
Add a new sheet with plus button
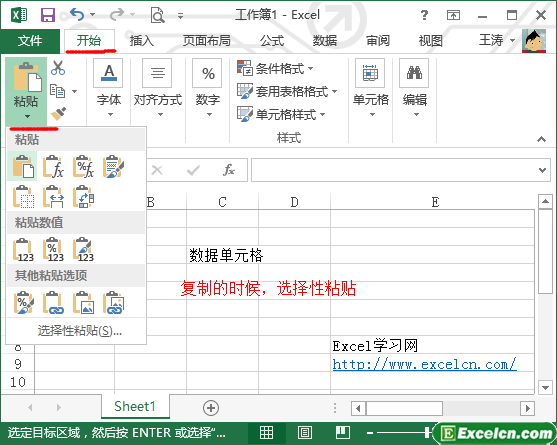click(x=211, y=408)
